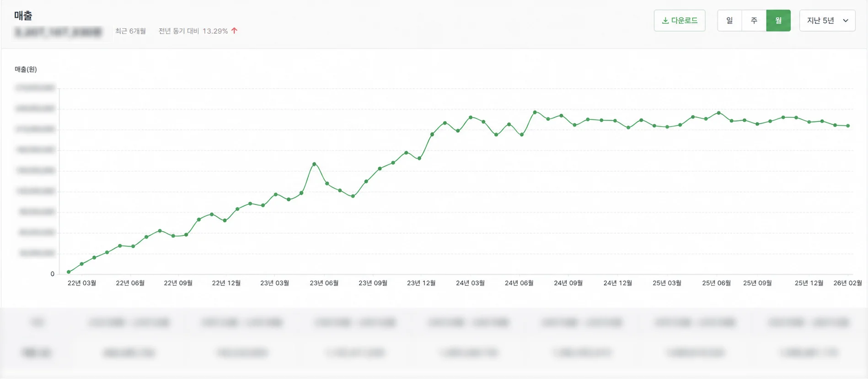
Task: Open the 지난 5년 period dropdown
Action: (x=827, y=21)
